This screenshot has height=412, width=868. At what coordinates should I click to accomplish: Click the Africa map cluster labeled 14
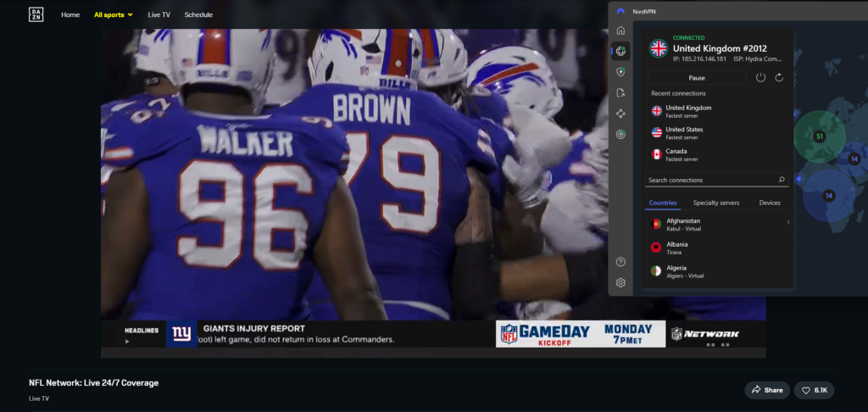point(829,196)
